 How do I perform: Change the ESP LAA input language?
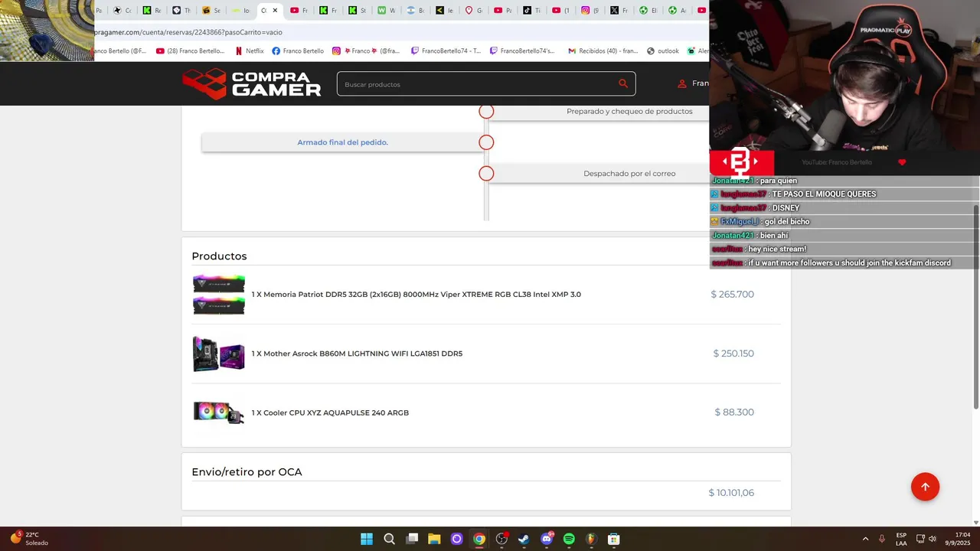point(901,539)
